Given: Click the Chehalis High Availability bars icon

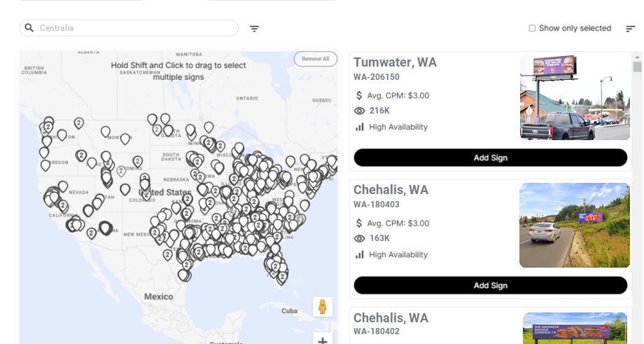Looking at the screenshot, I should coord(360,254).
